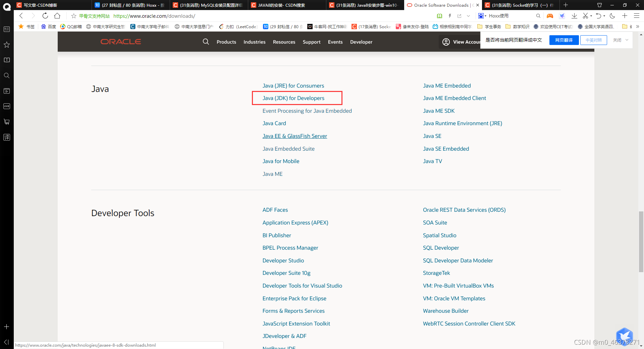Open the 学生事务 bookmark folder
The image size is (644, 349).
coord(489,27)
